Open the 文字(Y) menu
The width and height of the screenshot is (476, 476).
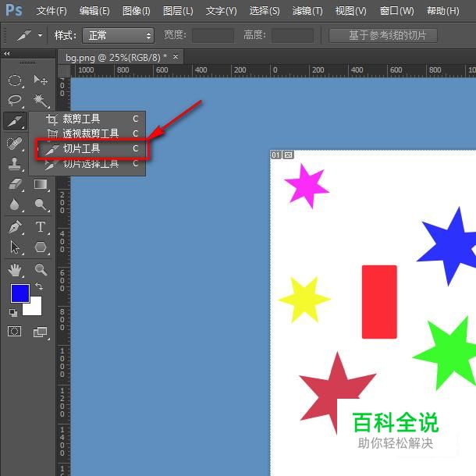[x=221, y=11]
